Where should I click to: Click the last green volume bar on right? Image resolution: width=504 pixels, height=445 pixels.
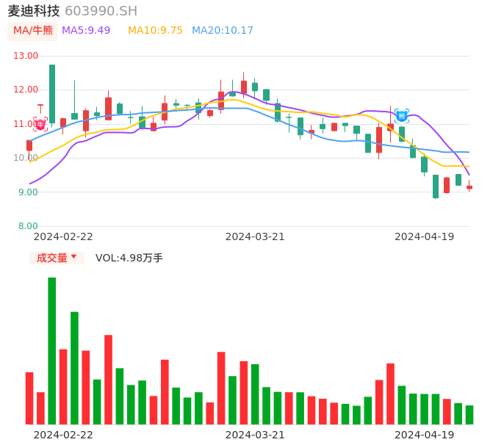[469, 415]
